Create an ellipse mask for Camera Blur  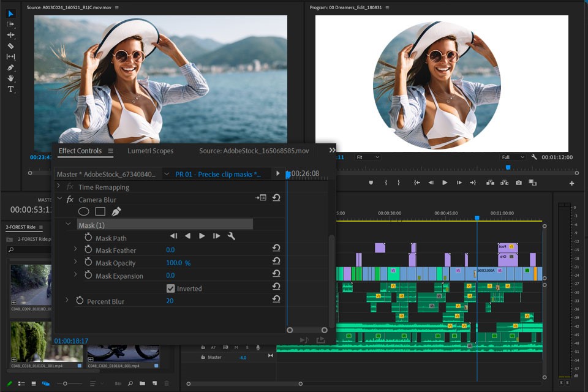pyautogui.click(x=83, y=211)
